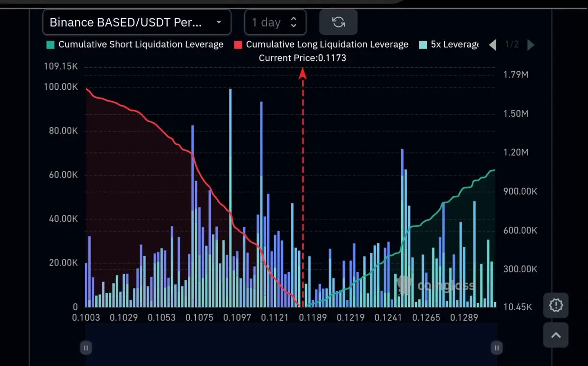
Task: Click the data zoom range bar
Action: (291, 344)
